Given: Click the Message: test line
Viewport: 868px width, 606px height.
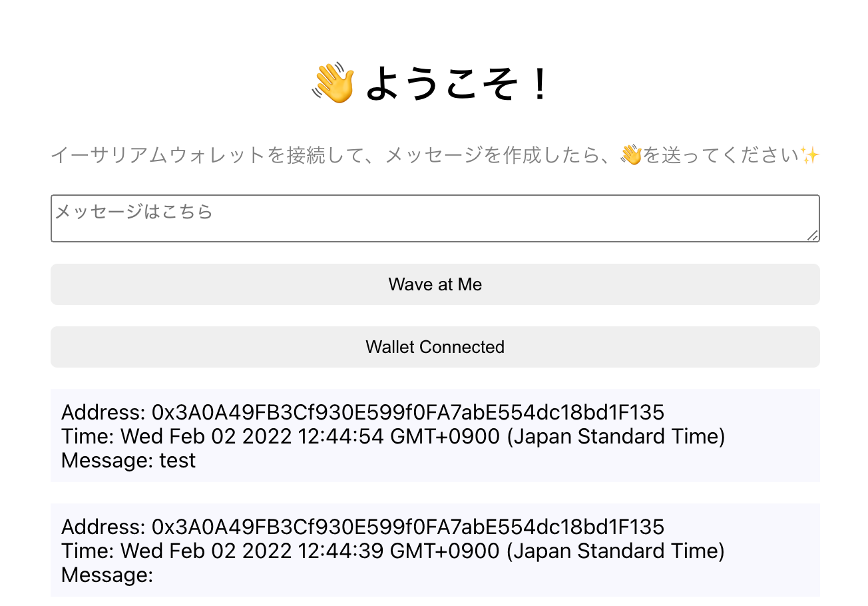Looking at the screenshot, I should point(128,460).
